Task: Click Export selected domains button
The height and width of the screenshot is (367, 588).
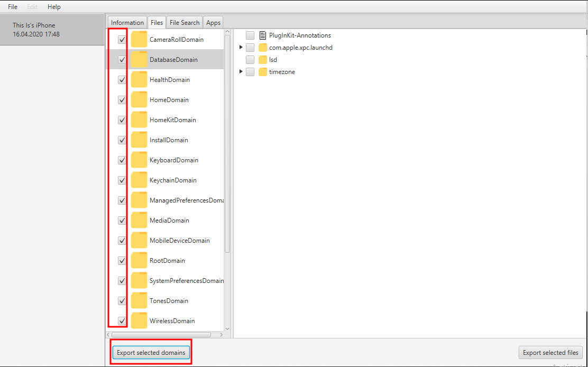Action: pyautogui.click(x=151, y=352)
